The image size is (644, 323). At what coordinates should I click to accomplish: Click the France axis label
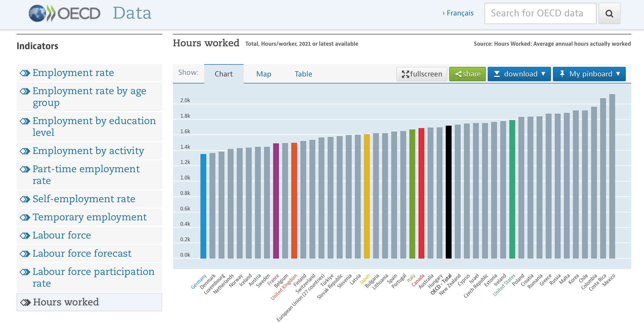273,279
